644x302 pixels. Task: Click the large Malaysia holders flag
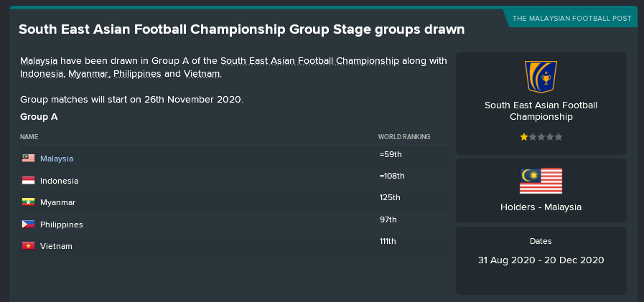pyautogui.click(x=541, y=181)
